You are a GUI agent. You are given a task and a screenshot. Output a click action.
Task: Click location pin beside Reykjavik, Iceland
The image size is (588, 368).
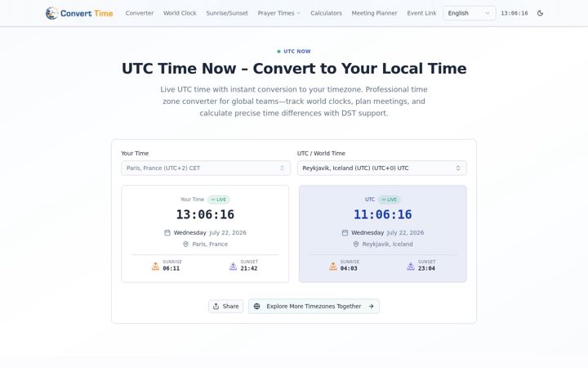tap(356, 244)
